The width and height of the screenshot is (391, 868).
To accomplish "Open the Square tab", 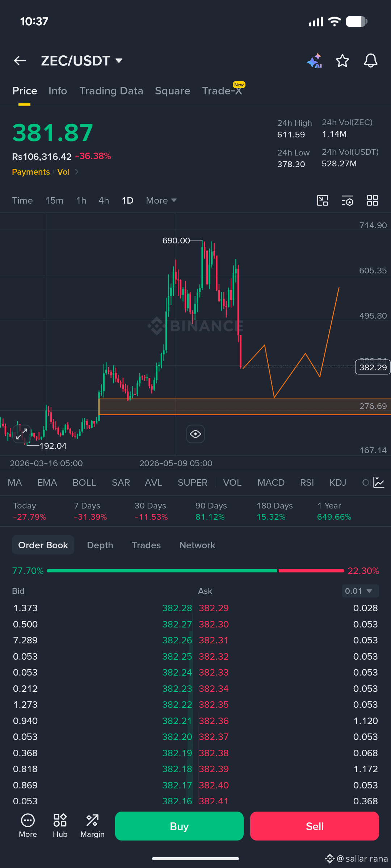I will coord(172,91).
